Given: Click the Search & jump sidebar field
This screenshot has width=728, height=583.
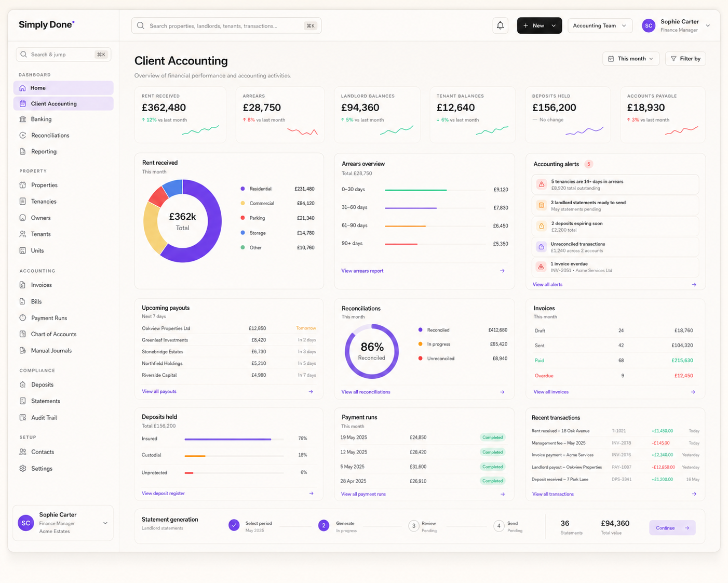Looking at the screenshot, I should [63, 54].
